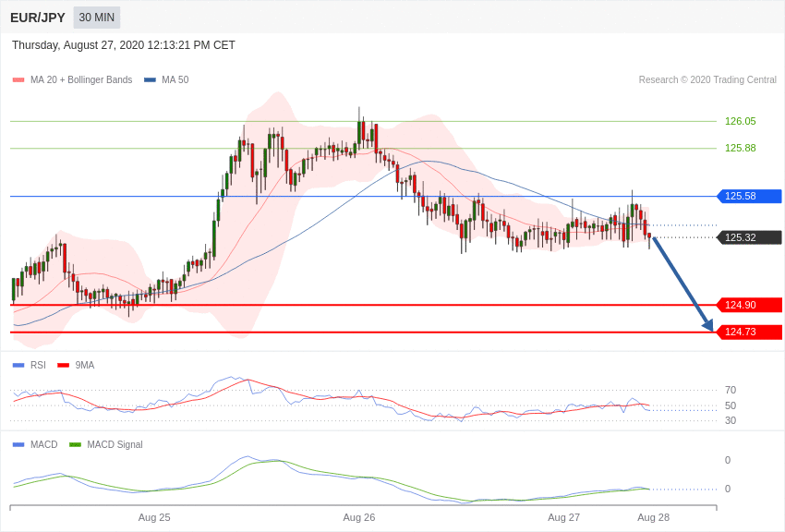Click the RSI 30 level label

tap(731, 420)
